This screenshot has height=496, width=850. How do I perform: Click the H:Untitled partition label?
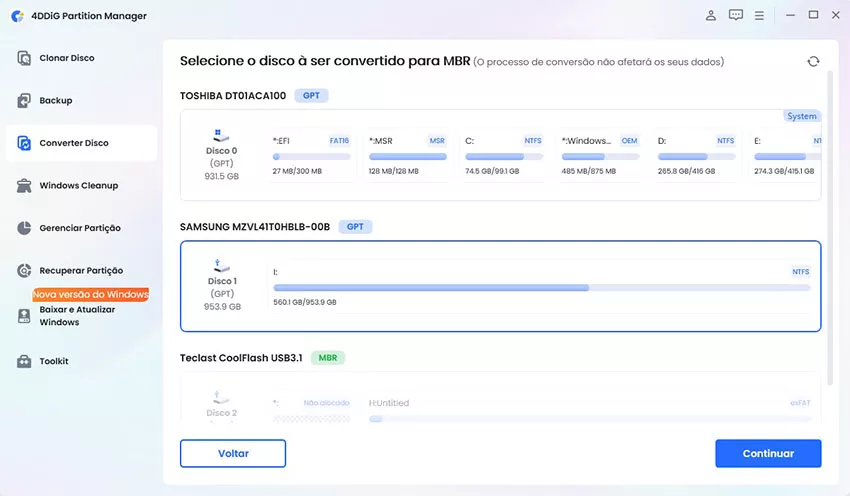tap(389, 403)
